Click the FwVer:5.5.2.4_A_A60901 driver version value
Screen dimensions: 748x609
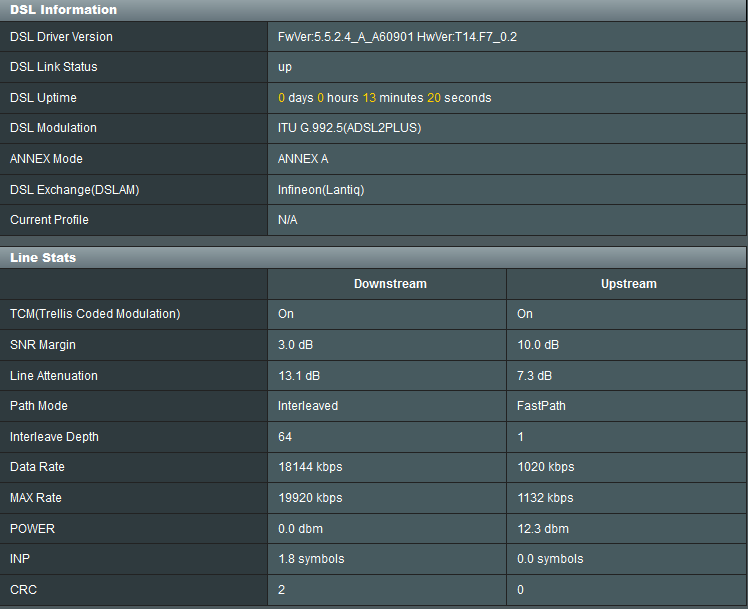coord(397,37)
